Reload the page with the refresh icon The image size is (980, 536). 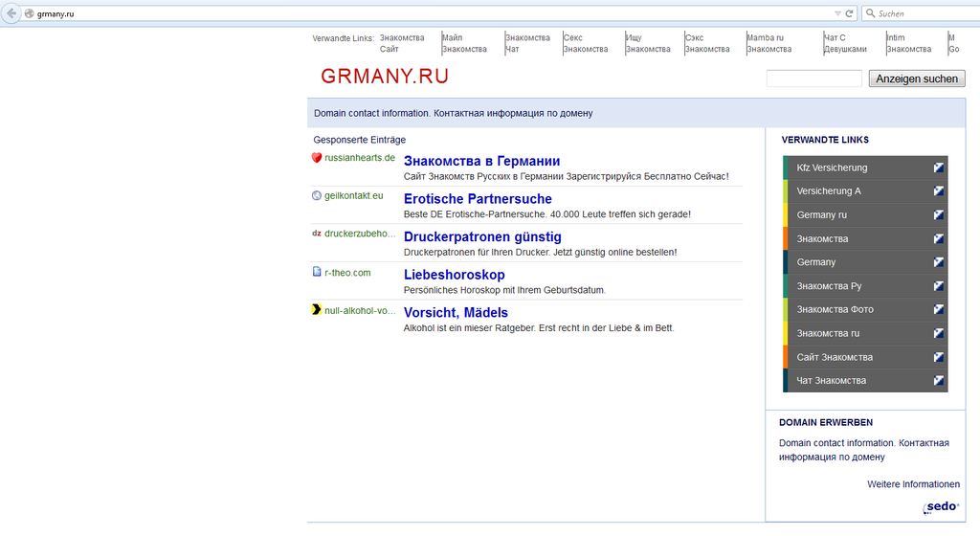click(x=850, y=13)
